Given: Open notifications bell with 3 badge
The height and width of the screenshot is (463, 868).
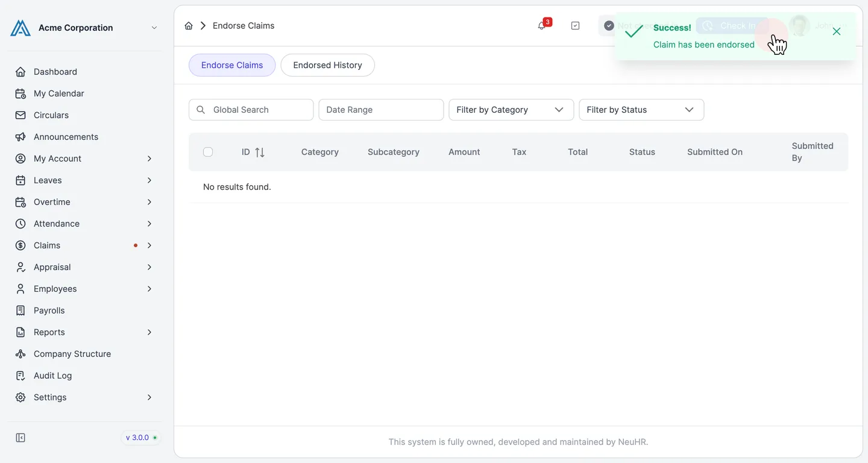Looking at the screenshot, I should pos(543,25).
